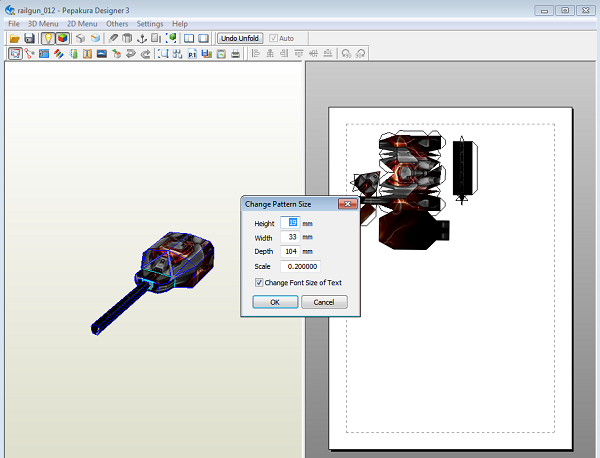Screen dimensions: 600x458
Task: Click the Save floppy disk icon
Action: coord(30,38)
